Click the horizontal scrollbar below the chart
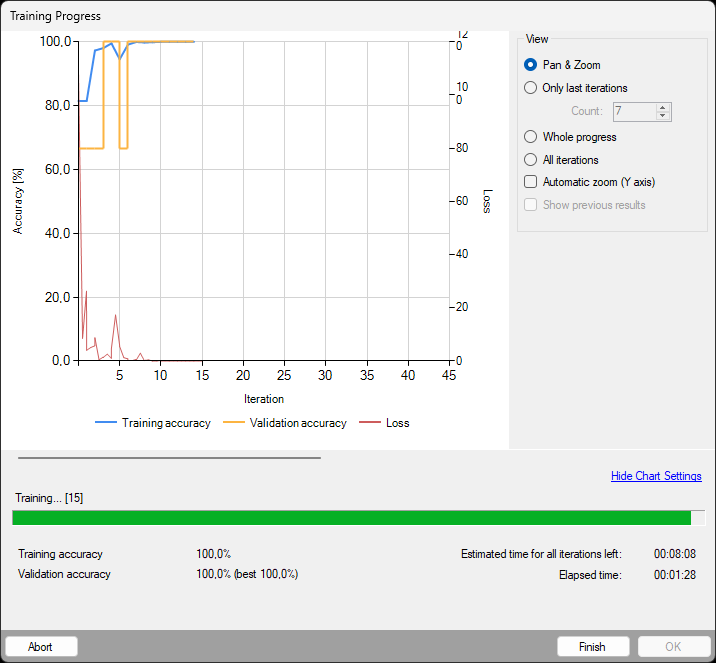Viewport: 716px width, 663px height. 169,458
